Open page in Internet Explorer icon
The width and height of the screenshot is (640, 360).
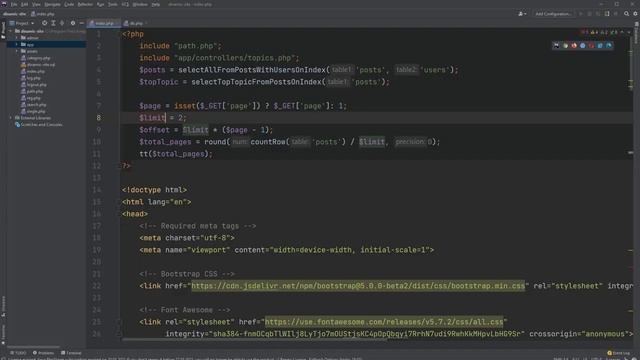[600, 46]
